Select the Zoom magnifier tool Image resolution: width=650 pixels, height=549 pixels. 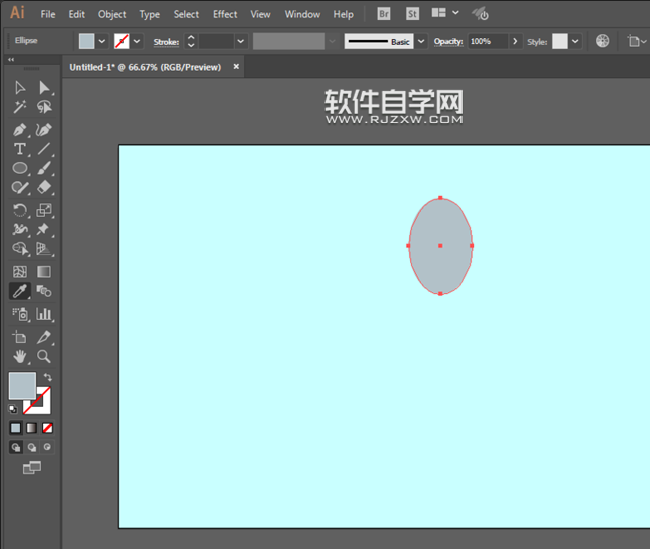click(x=44, y=356)
